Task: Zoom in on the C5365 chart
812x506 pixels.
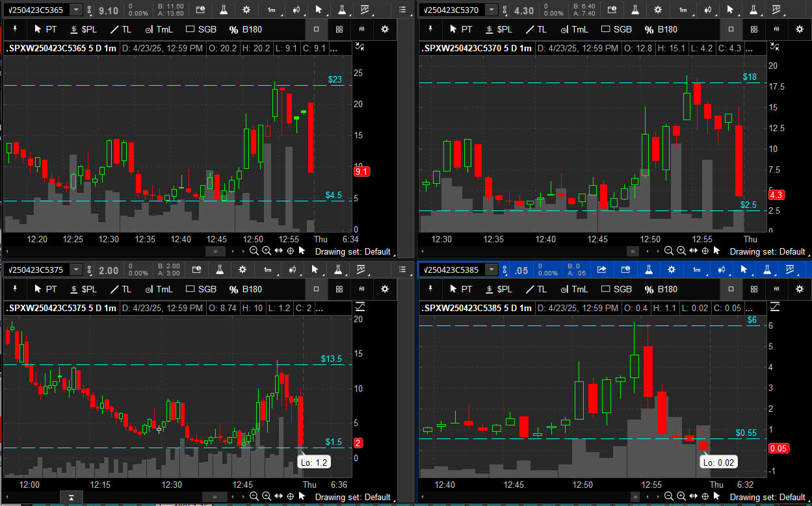Action: 267,251
